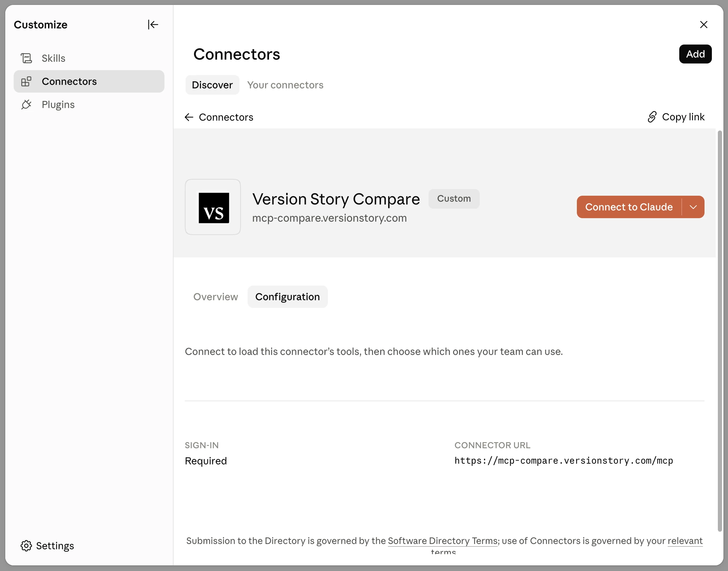Screen dimensions: 728x571
Task: Click the Version Story Compare title
Action: (336, 199)
